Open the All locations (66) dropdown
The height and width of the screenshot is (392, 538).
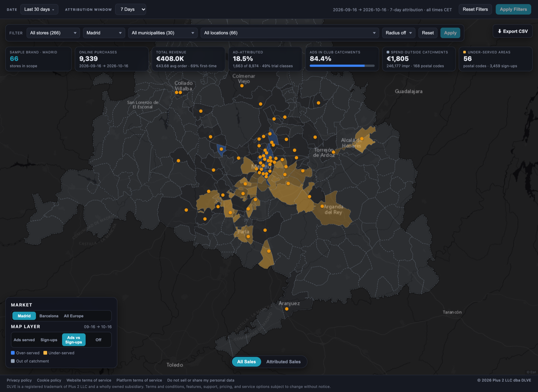coord(290,33)
